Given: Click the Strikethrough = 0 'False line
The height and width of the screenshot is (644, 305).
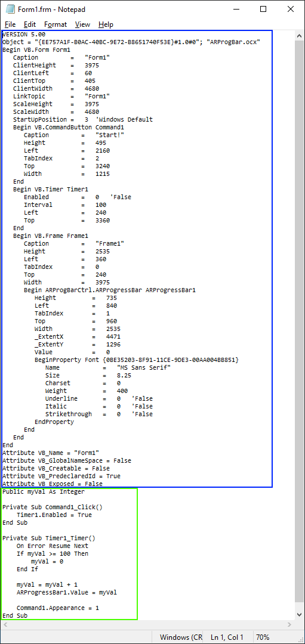Looking at the screenshot, I should click(x=99, y=414).
